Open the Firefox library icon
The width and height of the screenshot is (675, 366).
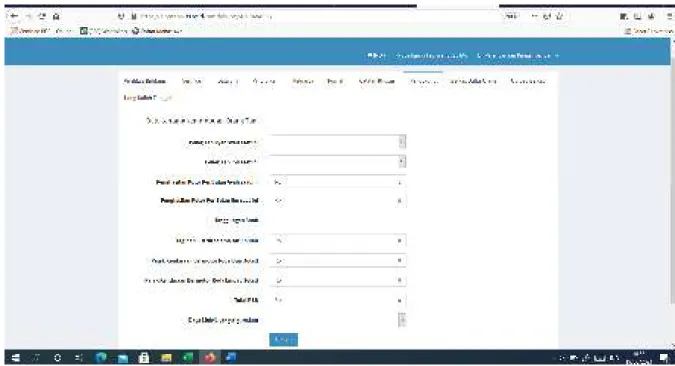click(623, 16)
